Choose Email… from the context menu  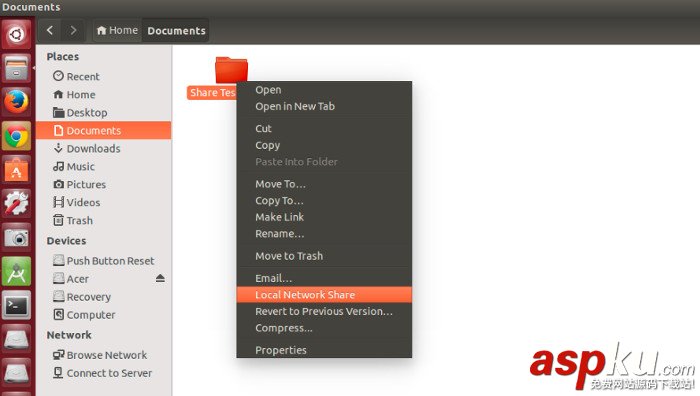pyautogui.click(x=324, y=278)
